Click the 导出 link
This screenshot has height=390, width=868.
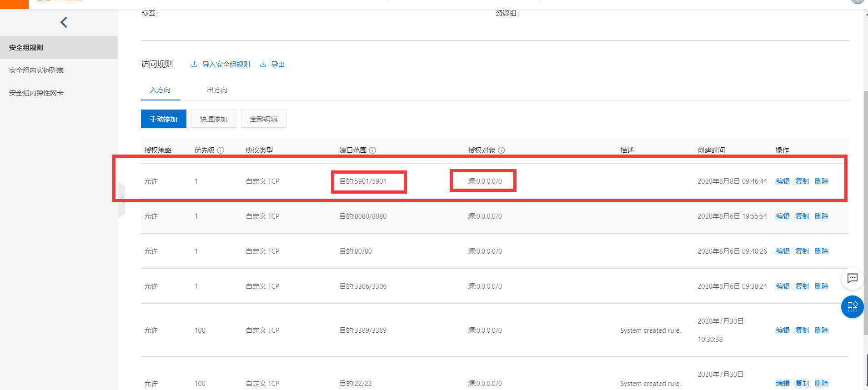click(x=278, y=65)
